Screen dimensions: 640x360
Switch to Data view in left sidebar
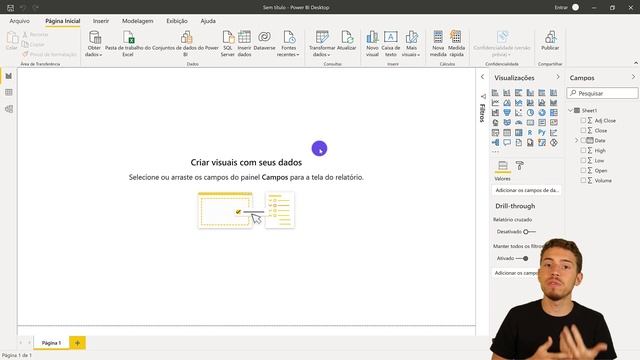click(9, 92)
